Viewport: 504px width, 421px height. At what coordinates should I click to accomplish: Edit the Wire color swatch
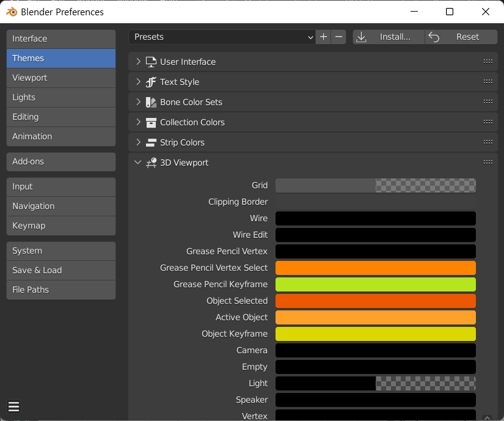click(x=376, y=219)
